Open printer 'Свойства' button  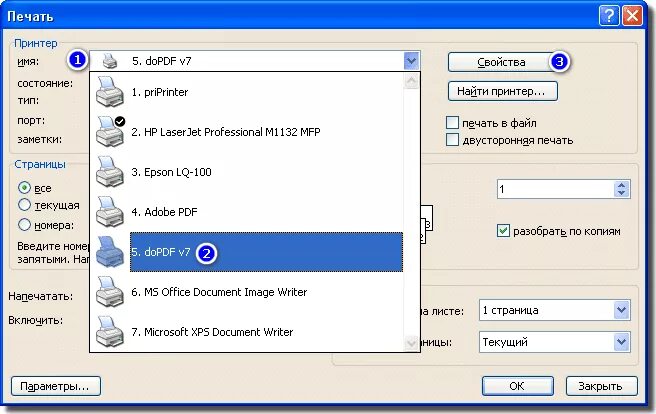coord(501,62)
